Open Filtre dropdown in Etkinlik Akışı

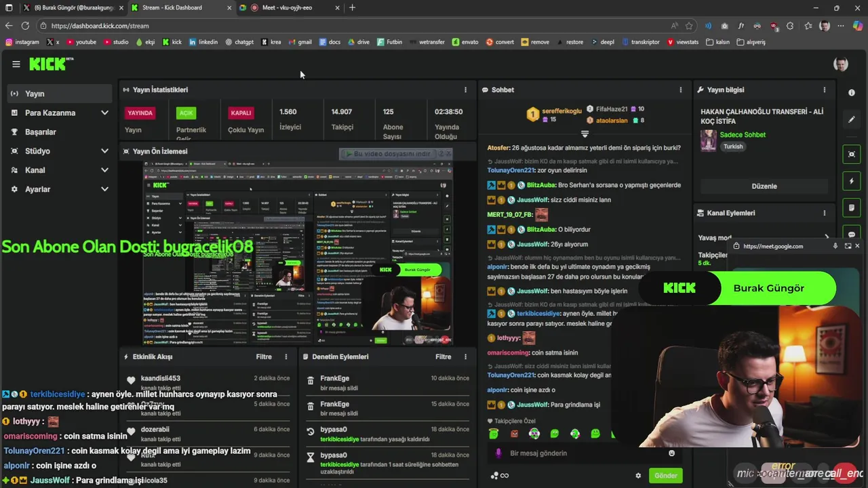pyautogui.click(x=264, y=357)
